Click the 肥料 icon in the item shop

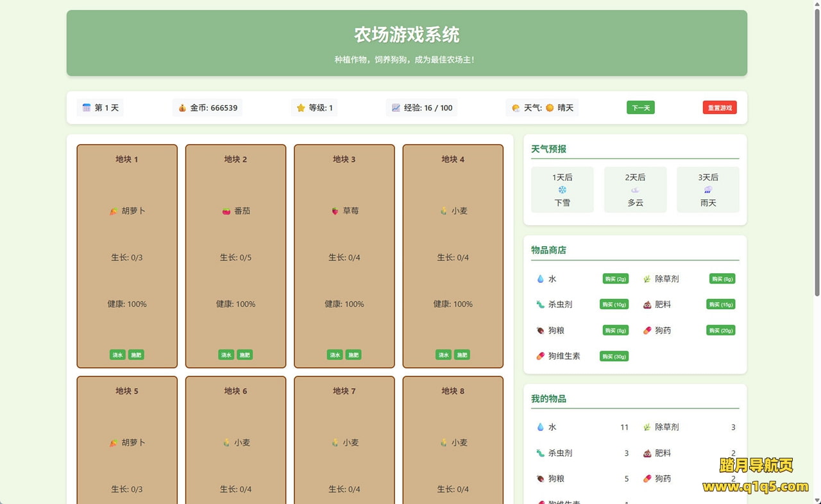click(x=647, y=305)
